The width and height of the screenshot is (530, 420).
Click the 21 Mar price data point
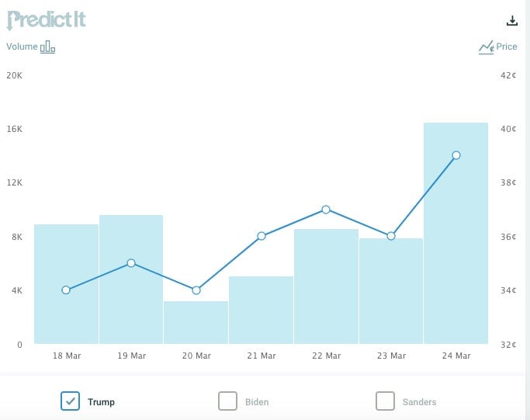pyautogui.click(x=262, y=236)
